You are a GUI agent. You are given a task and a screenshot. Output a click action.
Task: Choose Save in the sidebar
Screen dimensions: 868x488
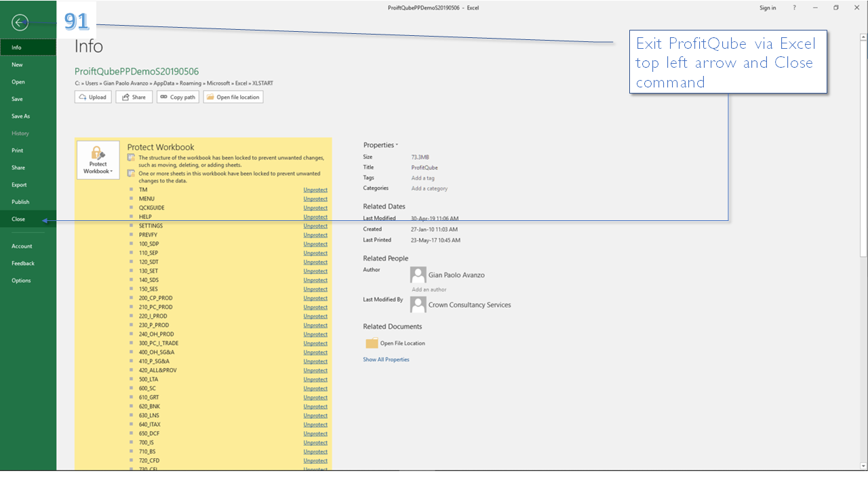28,99
